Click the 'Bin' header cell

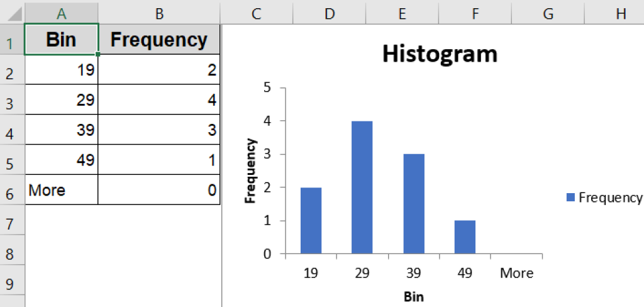[62, 39]
